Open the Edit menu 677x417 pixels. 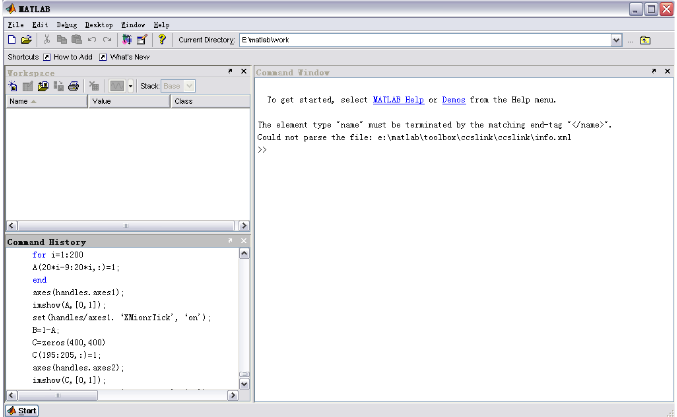point(40,25)
